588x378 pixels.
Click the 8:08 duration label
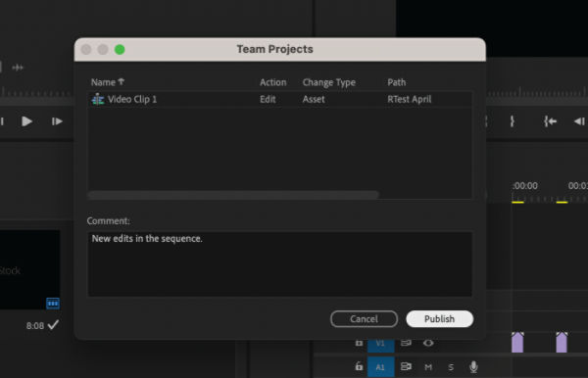point(35,326)
